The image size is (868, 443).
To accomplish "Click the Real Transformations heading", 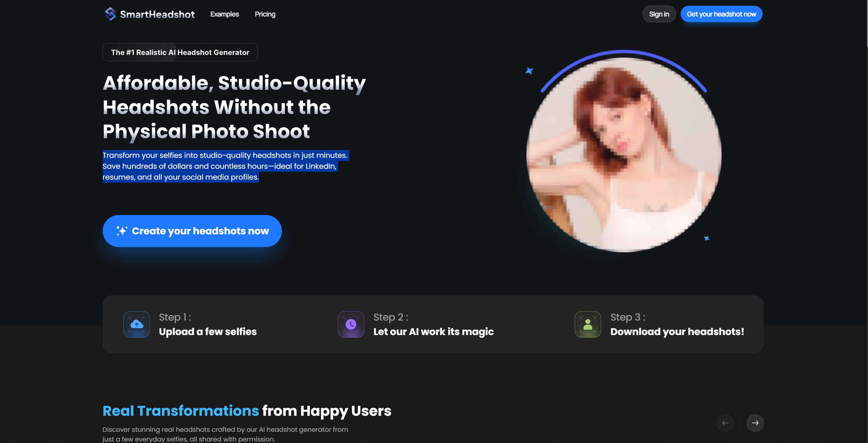I will click(247, 411).
